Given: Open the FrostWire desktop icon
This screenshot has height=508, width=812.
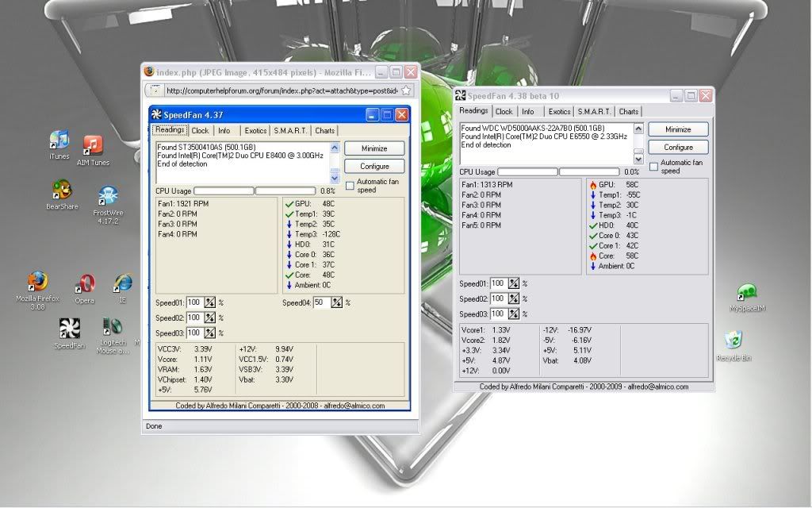Looking at the screenshot, I should click(x=108, y=197).
